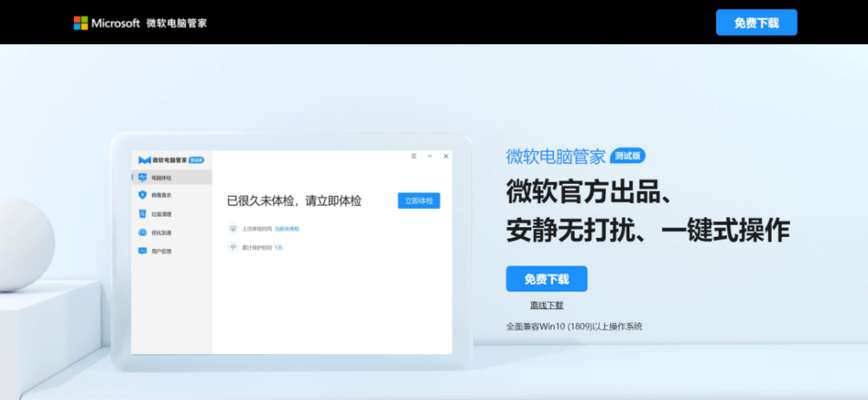
Task: Click the blue 当前未体检 status text
Action: pos(286,229)
